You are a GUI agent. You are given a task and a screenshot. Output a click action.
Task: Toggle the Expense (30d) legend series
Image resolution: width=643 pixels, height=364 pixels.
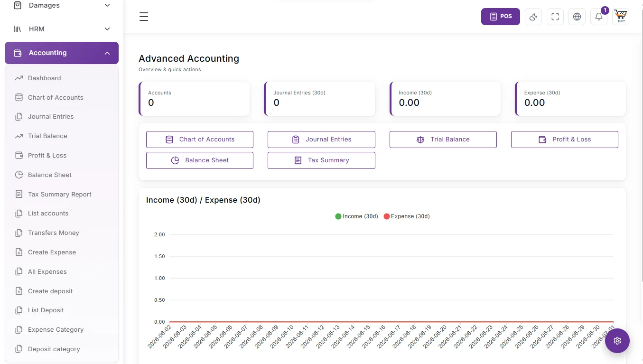[x=406, y=216]
